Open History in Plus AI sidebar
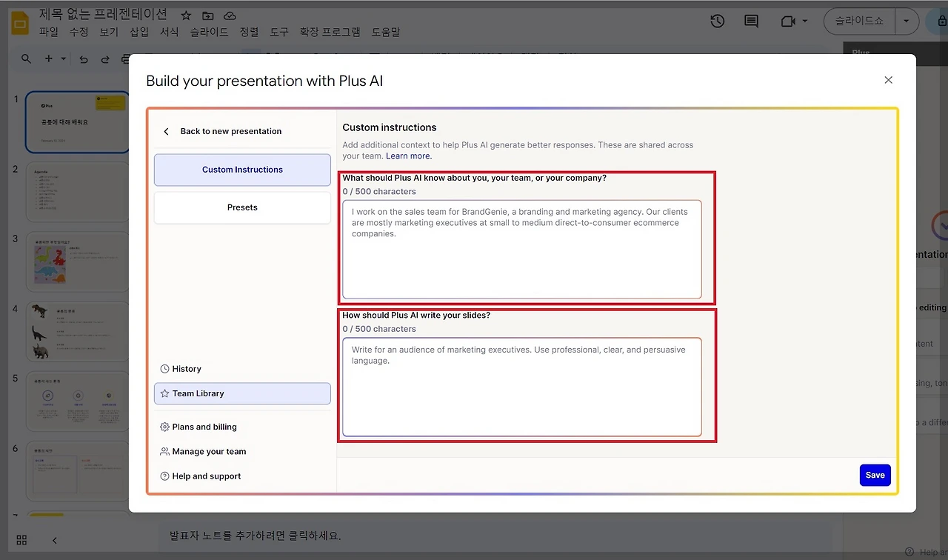This screenshot has height=560, width=948. click(181, 369)
